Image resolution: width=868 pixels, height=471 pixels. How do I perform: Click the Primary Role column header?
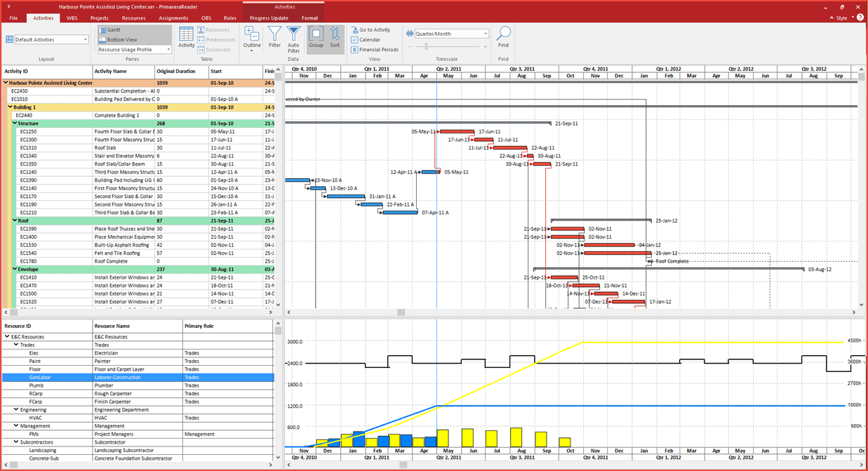(x=227, y=326)
